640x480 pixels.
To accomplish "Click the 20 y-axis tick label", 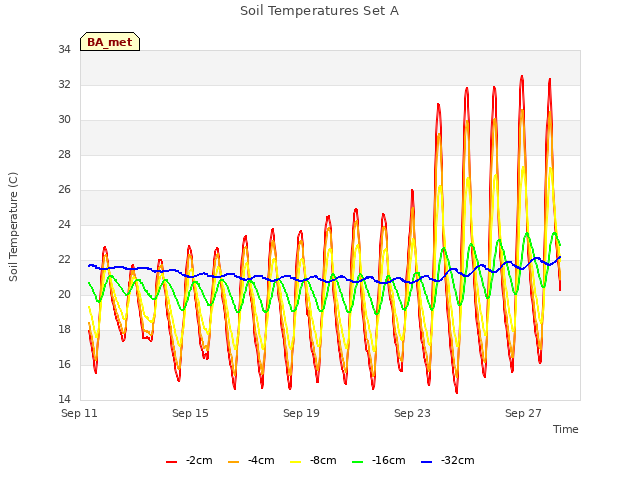I will click(64, 295).
